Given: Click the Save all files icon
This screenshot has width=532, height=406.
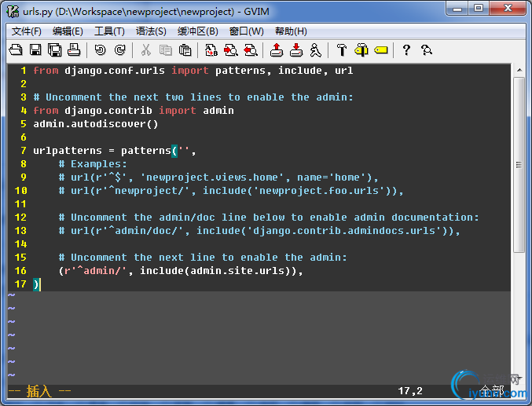Looking at the screenshot, I should coord(55,50).
